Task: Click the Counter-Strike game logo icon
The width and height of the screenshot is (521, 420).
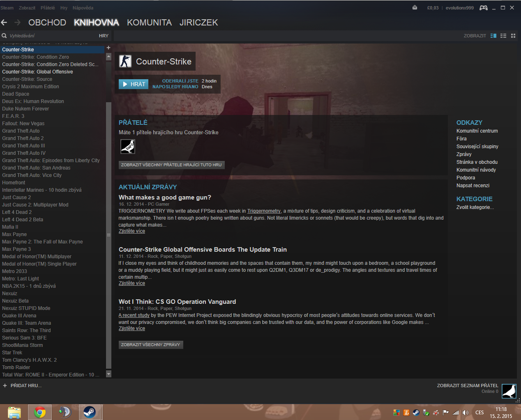Action: [x=125, y=61]
